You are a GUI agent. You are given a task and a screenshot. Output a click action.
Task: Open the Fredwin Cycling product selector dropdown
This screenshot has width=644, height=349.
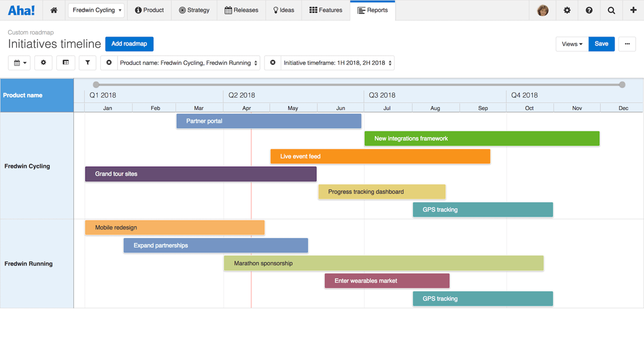tap(96, 10)
